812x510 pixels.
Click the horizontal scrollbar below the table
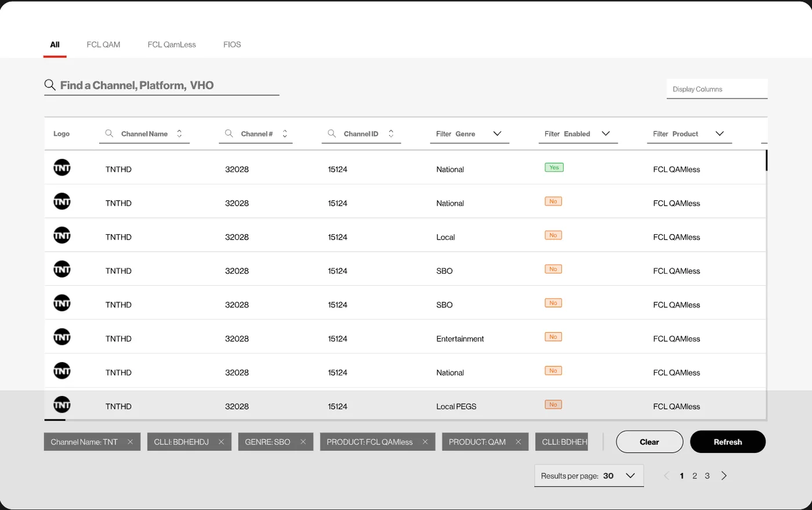[55, 420]
